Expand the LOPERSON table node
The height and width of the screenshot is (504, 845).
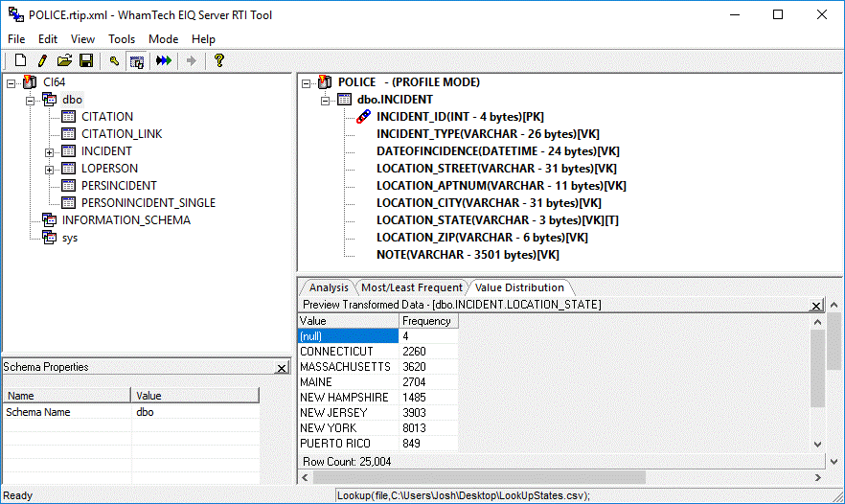(50, 170)
